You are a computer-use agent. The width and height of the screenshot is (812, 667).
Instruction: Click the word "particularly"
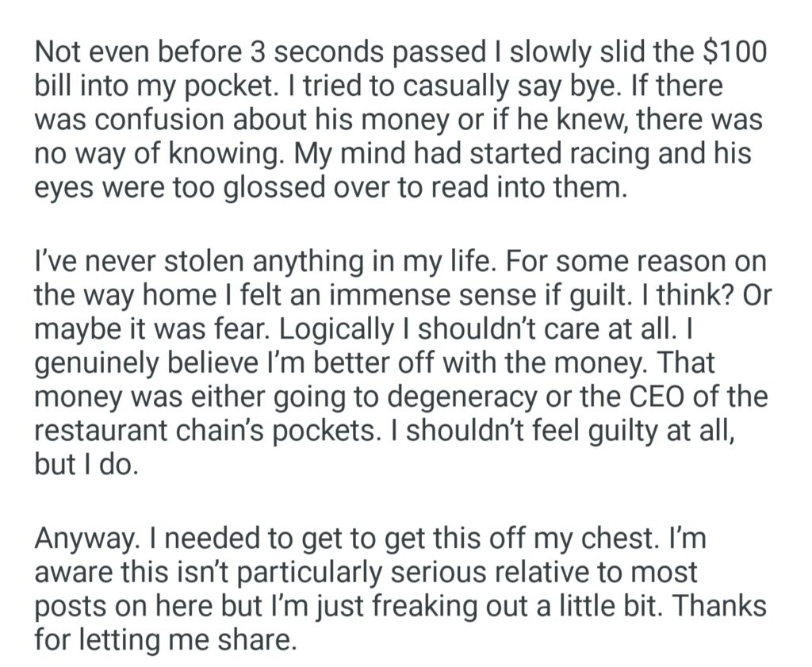click(x=332, y=573)
